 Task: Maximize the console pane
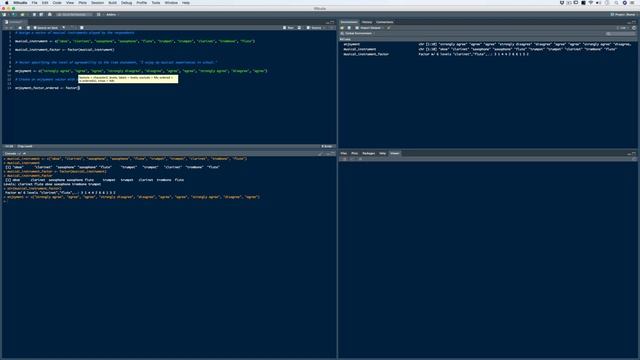click(332, 154)
